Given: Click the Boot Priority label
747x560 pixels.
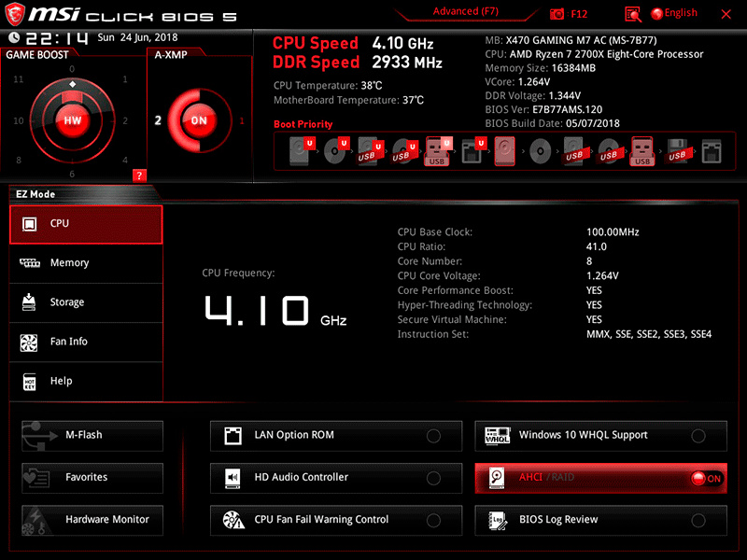Looking at the screenshot, I should click(303, 124).
